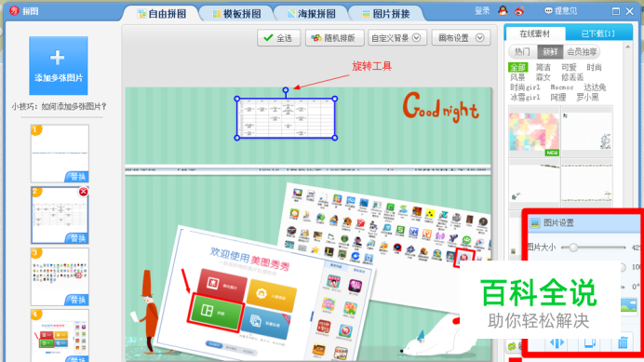Click the 随机排版 random layout button

click(x=334, y=38)
